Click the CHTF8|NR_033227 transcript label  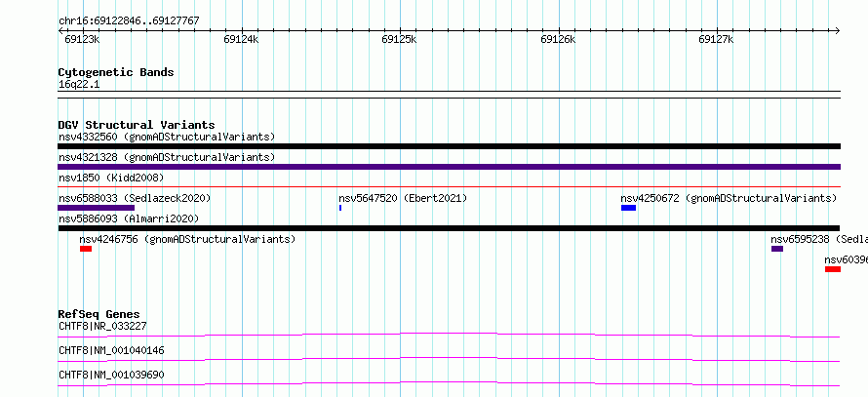[x=102, y=326]
